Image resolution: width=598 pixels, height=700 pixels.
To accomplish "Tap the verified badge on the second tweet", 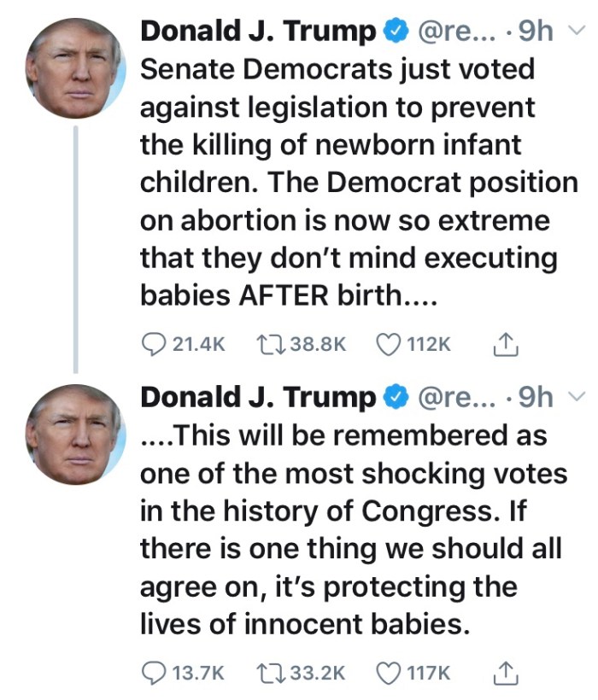I will (x=394, y=398).
